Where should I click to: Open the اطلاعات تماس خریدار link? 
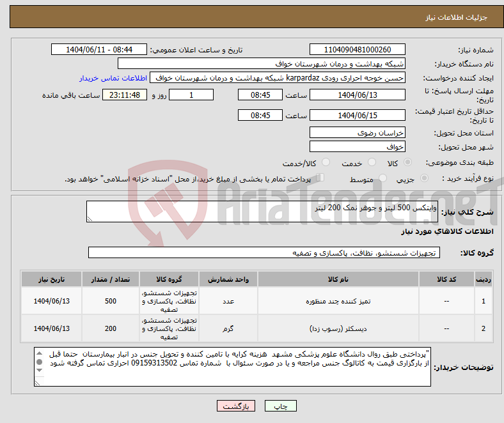pos(113,78)
